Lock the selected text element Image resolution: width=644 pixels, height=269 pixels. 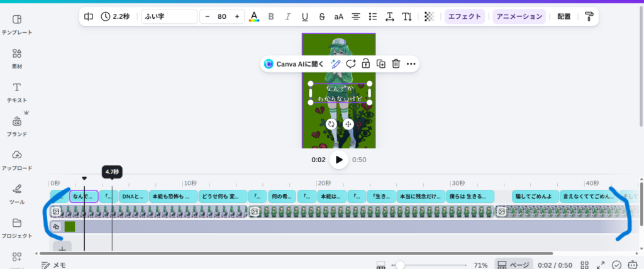pos(365,63)
